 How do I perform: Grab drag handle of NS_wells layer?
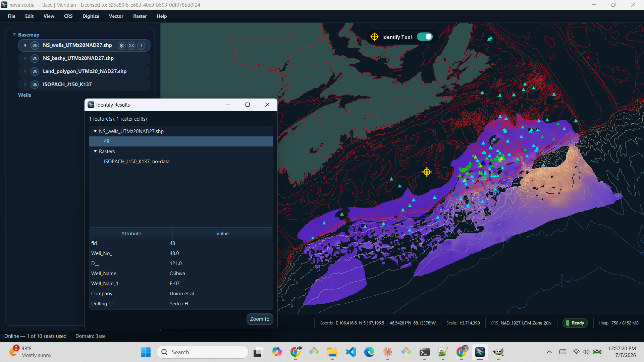click(25, 46)
